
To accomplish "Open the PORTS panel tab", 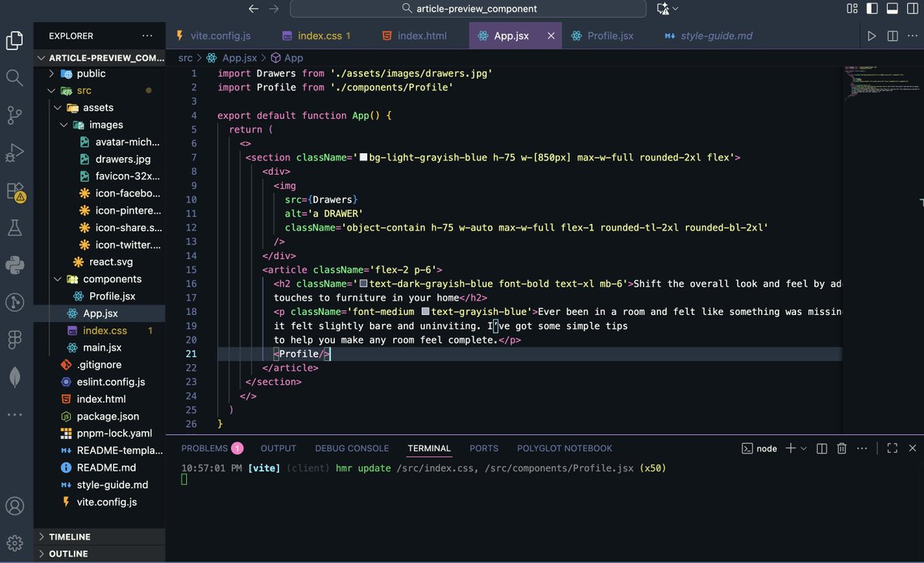I will coord(484,448).
